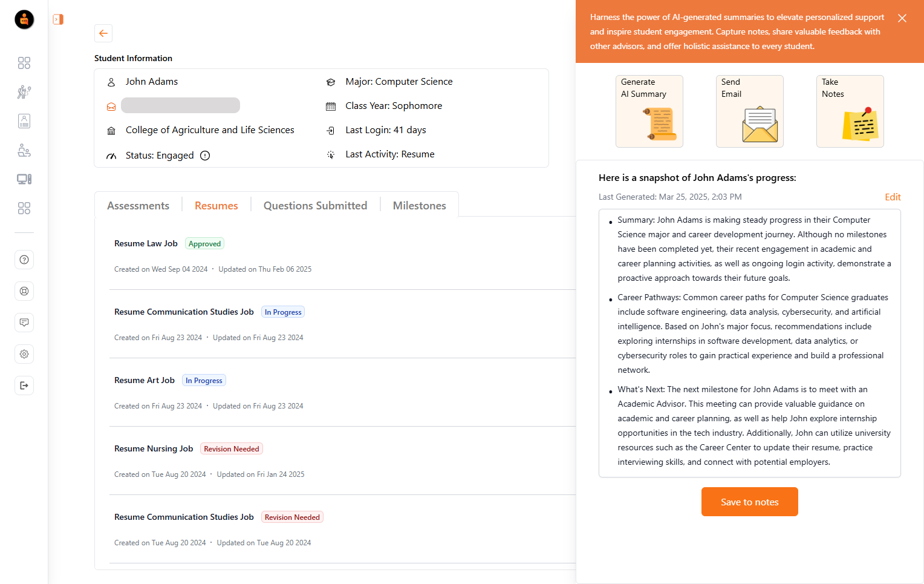Open the support lifebuoy icon
924x584 pixels.
point(24,291)
